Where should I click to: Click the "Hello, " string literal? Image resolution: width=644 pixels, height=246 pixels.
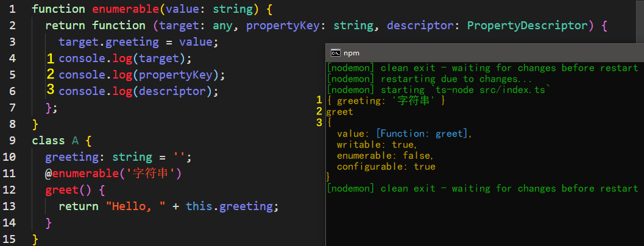coord(135,206)
